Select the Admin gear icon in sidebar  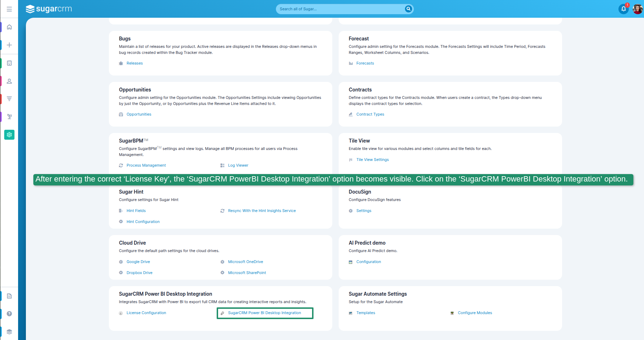point(9,135)
